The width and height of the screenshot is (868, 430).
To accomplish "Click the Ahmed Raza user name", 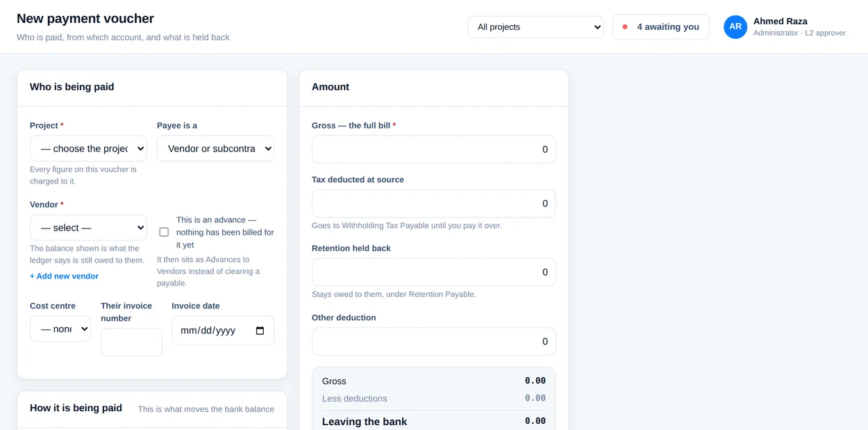I will point(781,22).
